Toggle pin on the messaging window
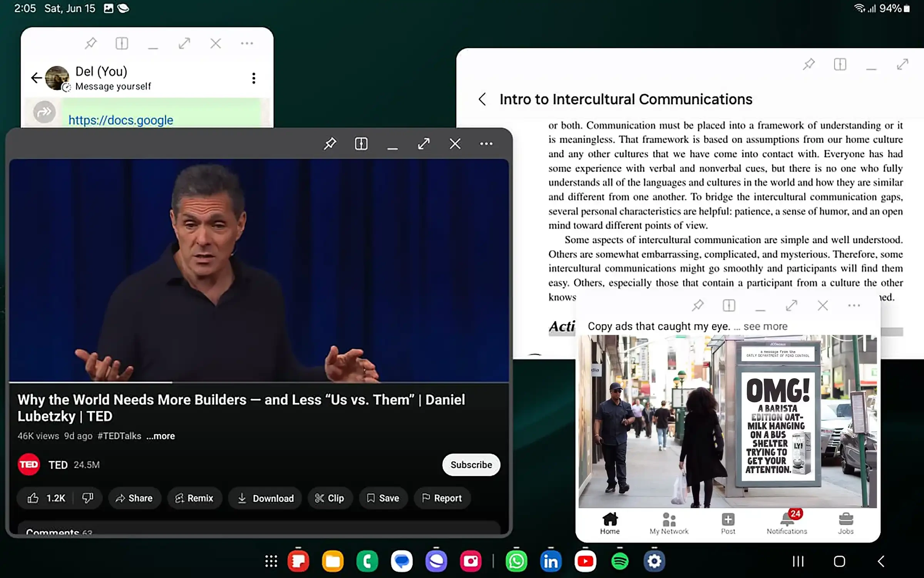924x578 pixels. point(90,43)
